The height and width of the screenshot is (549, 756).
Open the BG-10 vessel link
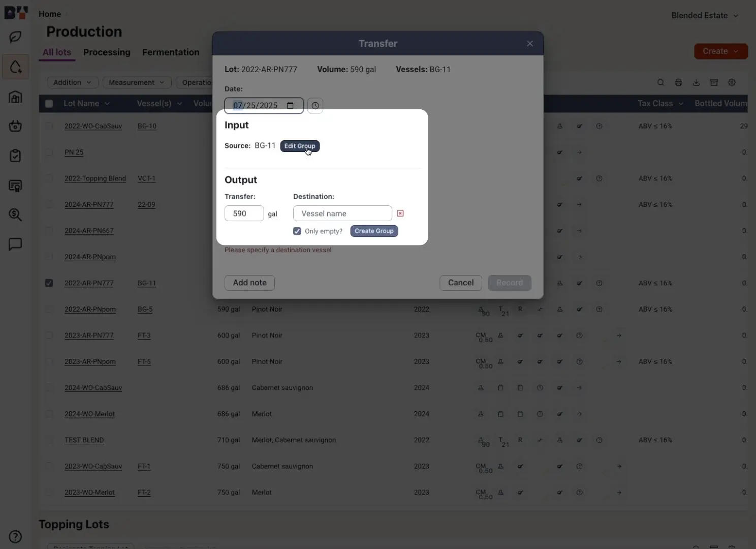click(147, 126)
